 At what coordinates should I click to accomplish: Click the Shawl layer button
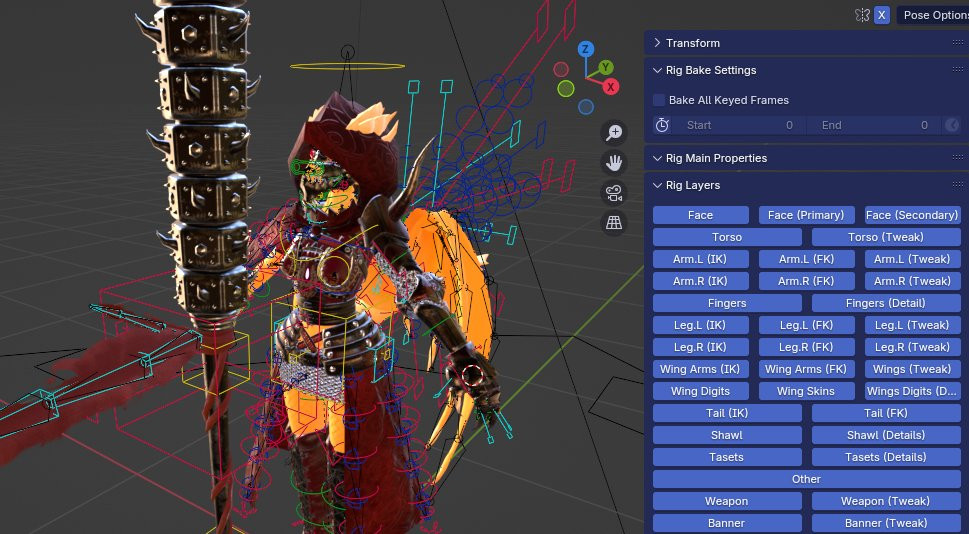(x=727, y=435)
